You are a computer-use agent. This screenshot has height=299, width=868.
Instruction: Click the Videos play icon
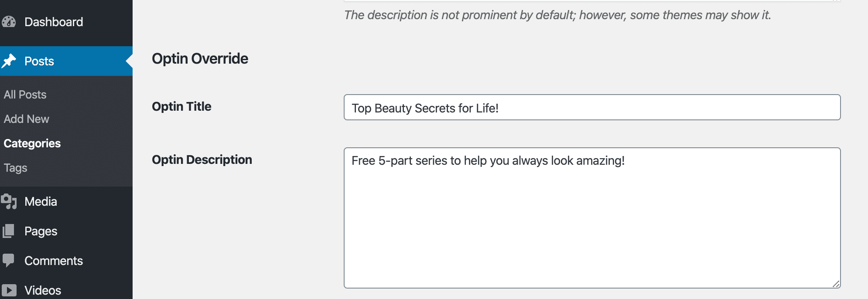point(9,290)
